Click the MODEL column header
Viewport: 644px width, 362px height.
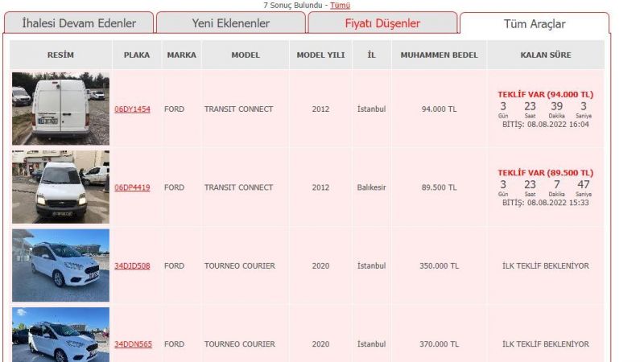(246, 55)
